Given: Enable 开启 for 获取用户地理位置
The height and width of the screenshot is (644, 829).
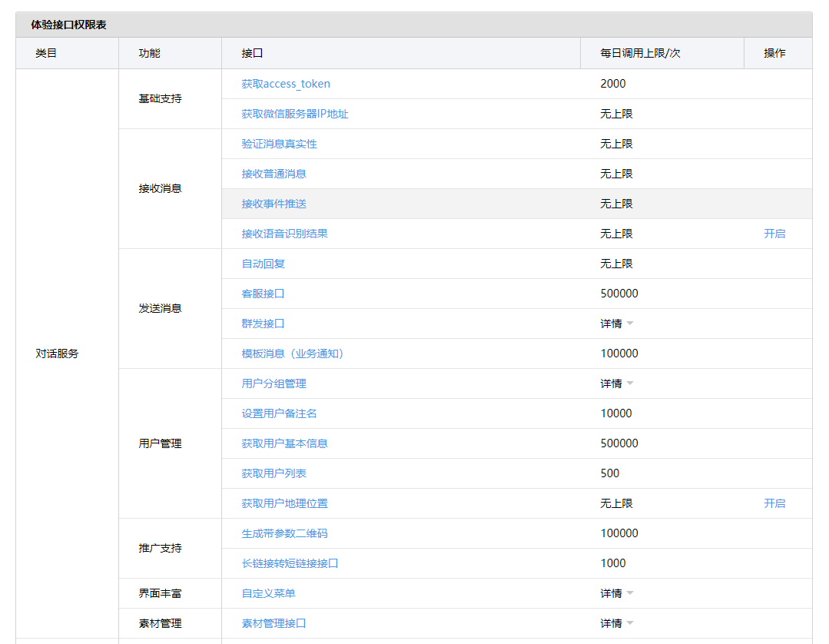Looking at the screenshot, I should pos(774,503).
